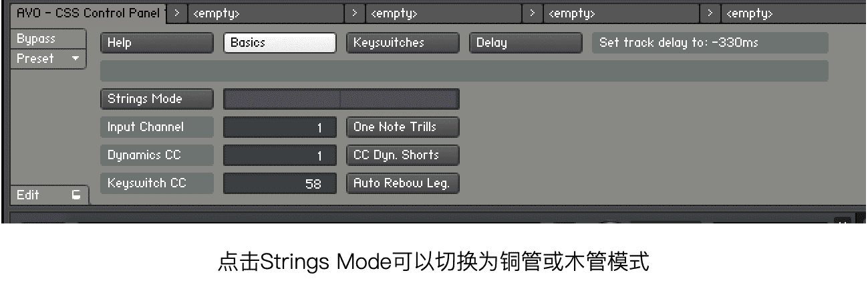Toggle the Bypass button
The height and width of the screenshot is (285, 868).
click(48, 39)
